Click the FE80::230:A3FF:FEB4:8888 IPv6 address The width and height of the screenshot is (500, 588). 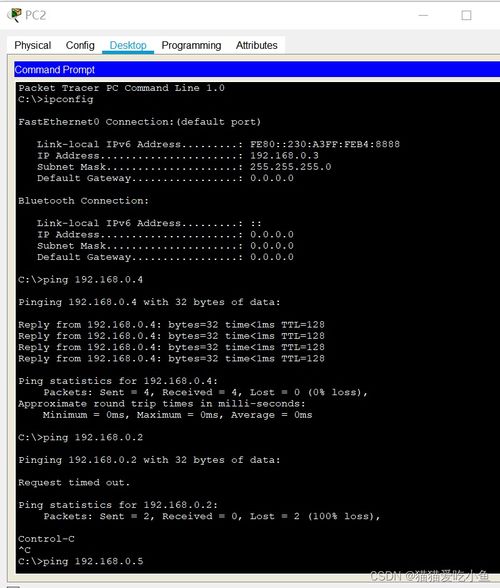click(x=325, y=144)
